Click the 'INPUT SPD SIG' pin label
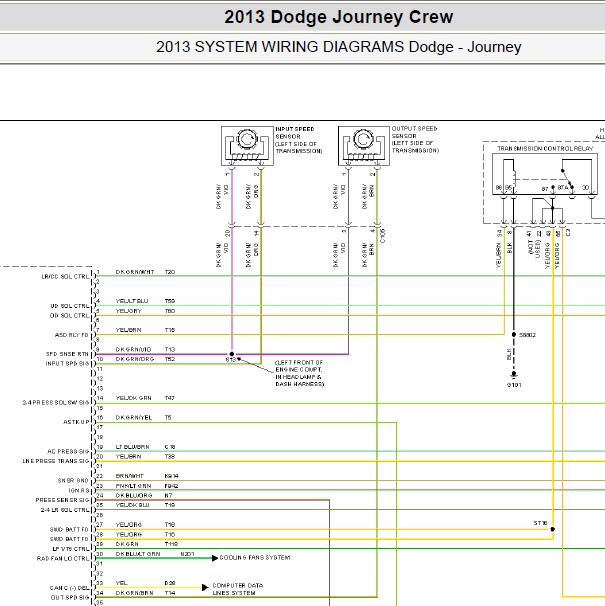 tap(68, 364)
